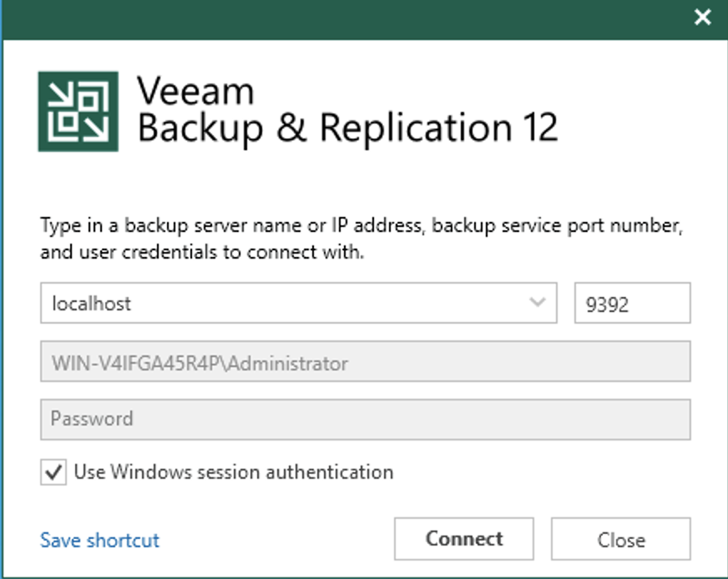
Task: Select the WIN-V4IFGA45R4P\Administrator username field
Action: (366, 361)
